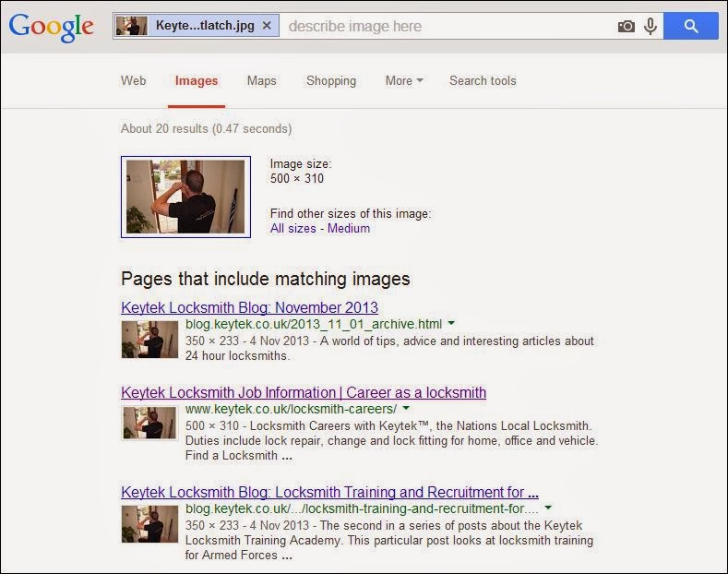Screen dimensions: 728x574
Task: Click URL text www.keytek.co.uk/locksmith-careers/
Action: tap(291, 409)
